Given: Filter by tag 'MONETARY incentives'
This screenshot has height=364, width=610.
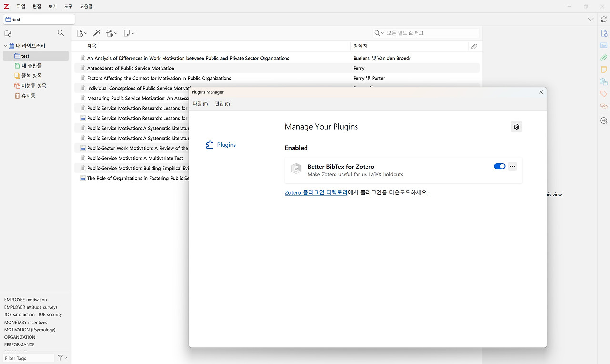Looking at the screenshot, I should (26, 322).
